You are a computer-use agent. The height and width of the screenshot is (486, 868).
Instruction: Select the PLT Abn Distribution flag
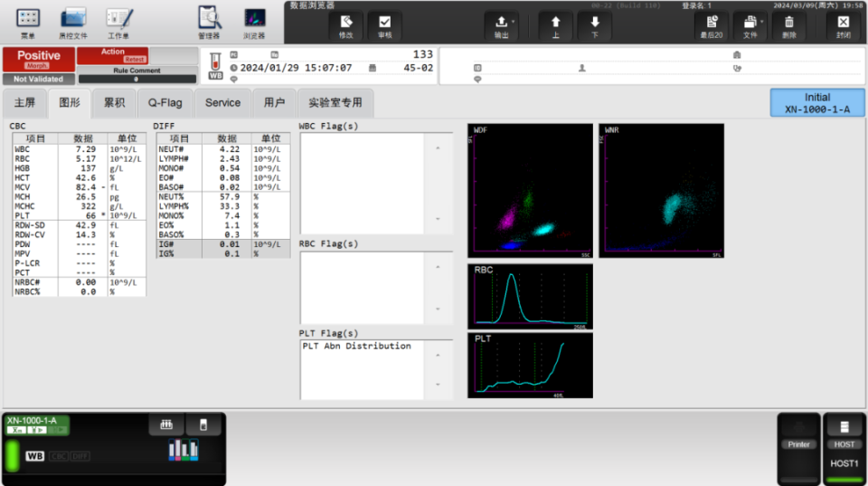tap(356, 347)
